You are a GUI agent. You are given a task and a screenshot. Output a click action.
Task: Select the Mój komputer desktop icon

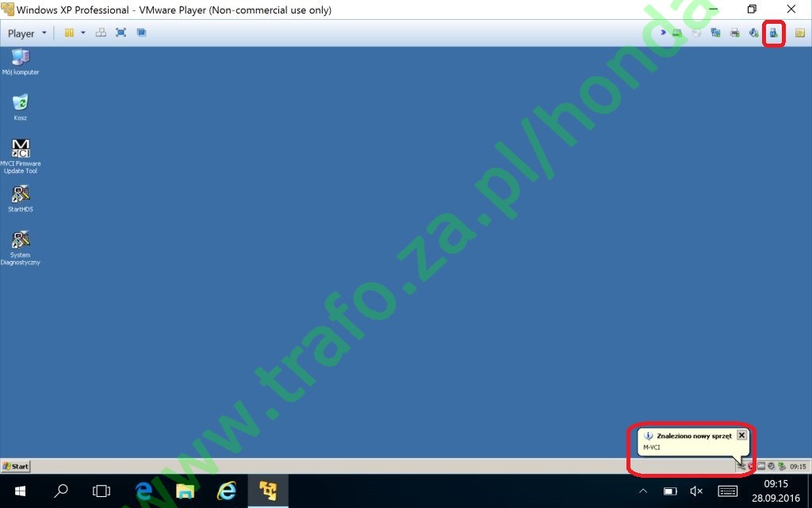point(20,62)
